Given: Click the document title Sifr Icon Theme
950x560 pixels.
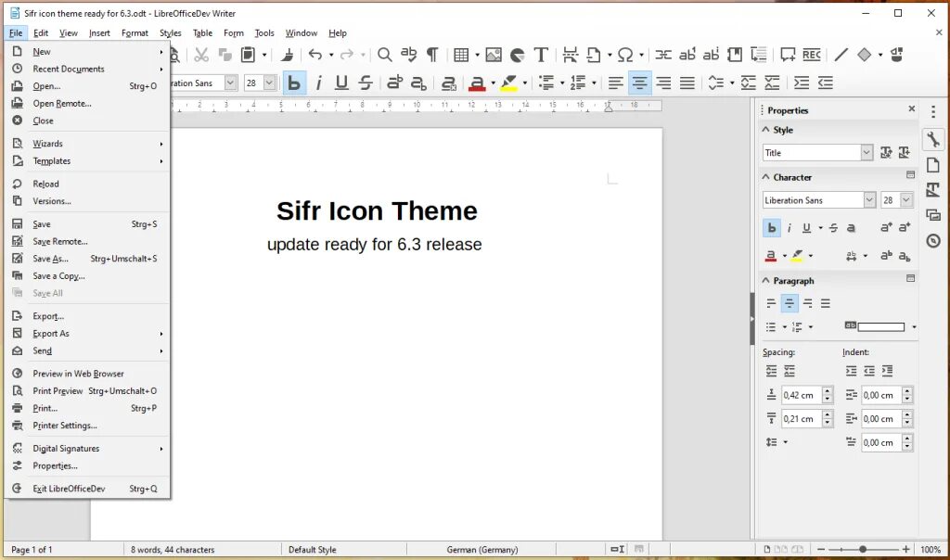Looking at the screenshot, I should (377, 210).
